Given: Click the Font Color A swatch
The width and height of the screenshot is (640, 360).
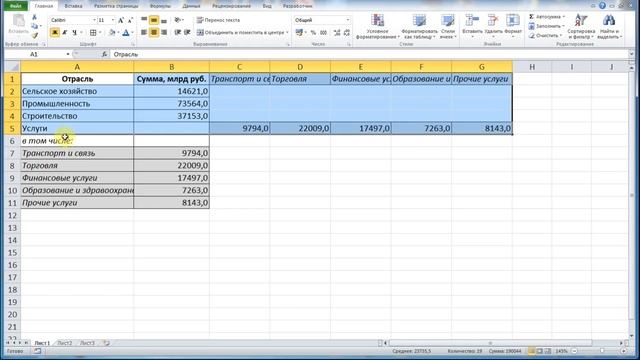Looking at the screenshot, I should coord(126,32).
